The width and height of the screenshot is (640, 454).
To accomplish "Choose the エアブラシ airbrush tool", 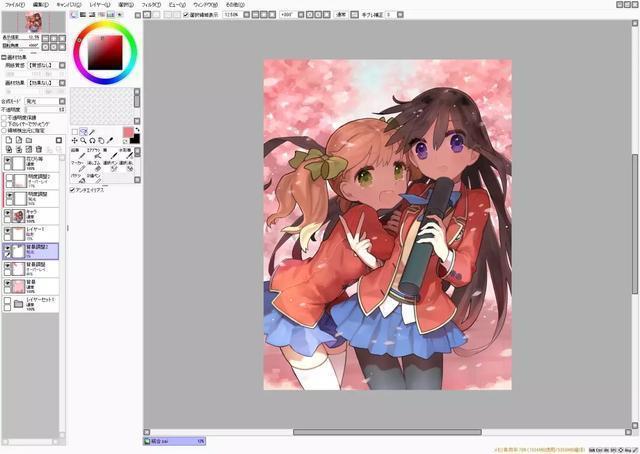I will click(94, 154).
